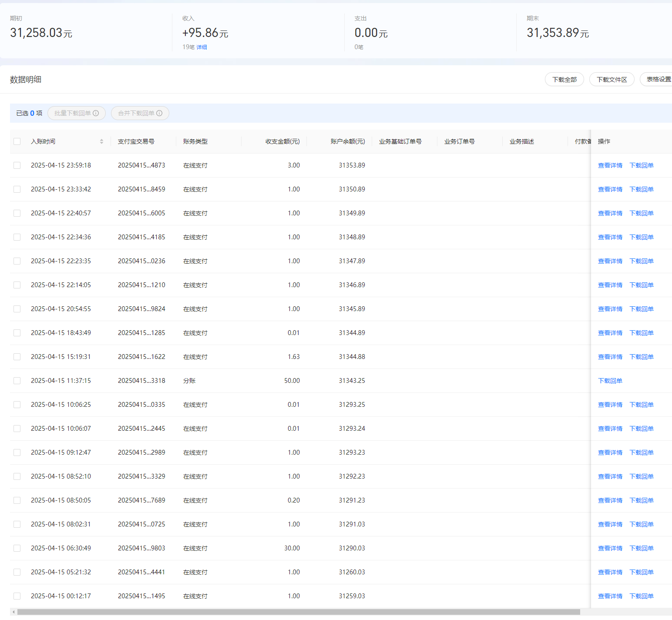View details for transaction 20250415...0236
The width and height of the screenshot is (672, 620).
pos(610,261)
